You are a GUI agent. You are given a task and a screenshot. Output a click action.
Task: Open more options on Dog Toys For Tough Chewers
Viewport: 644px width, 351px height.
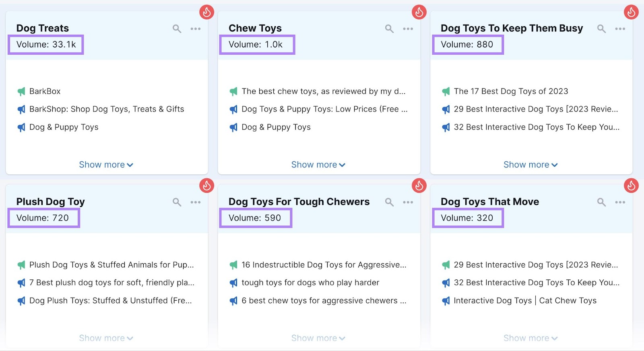tap(408, 202)
